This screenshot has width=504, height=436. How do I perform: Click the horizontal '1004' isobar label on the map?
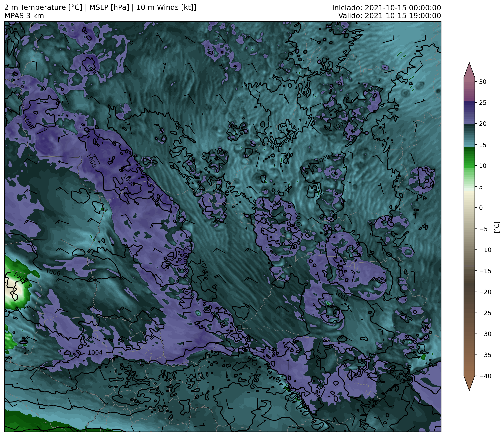tap(95, 353)
